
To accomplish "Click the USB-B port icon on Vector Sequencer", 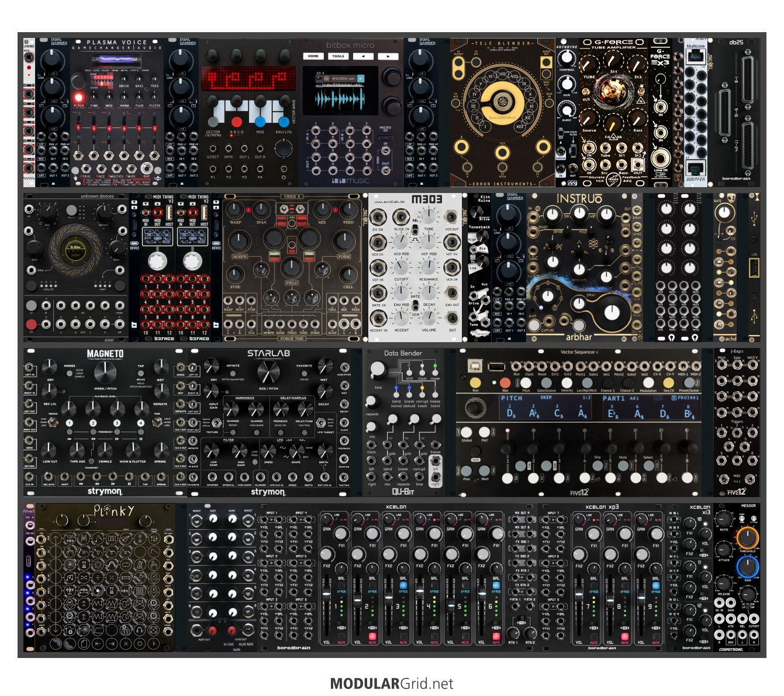I will [x=475, y=366].
